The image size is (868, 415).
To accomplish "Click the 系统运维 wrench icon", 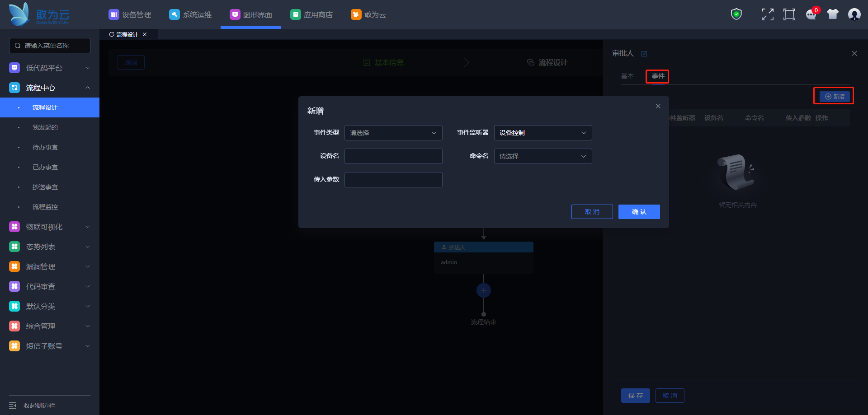I will tap(174, 14).
